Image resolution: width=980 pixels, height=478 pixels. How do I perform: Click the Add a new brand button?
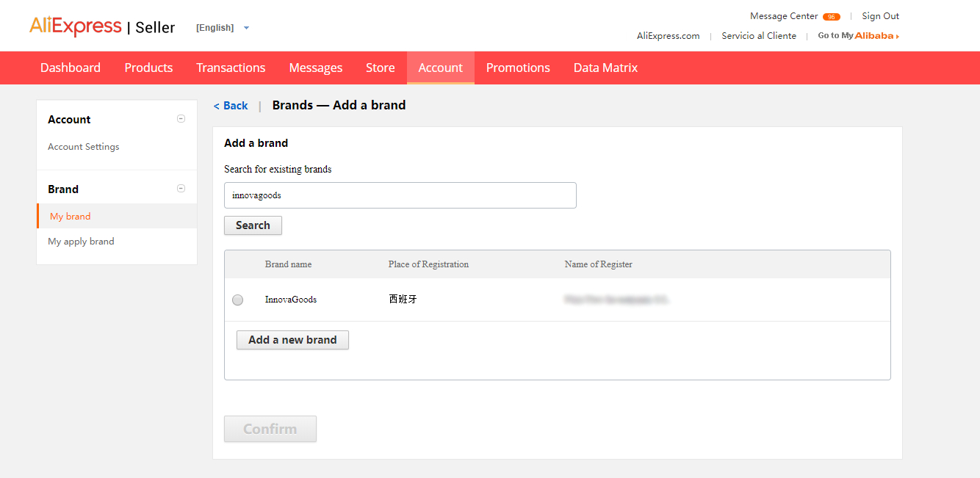tap(292, 340)
